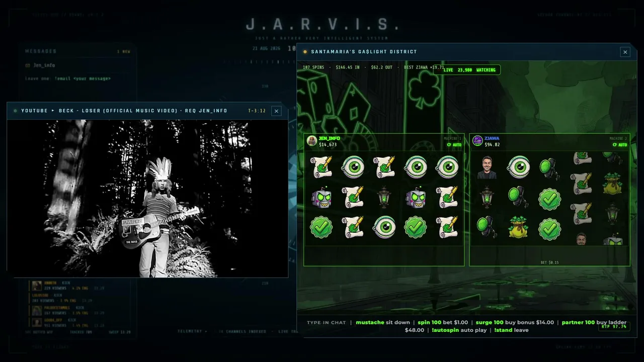The height and width of the screenshot is (362, 644).
Task: Click the BET $0.15 label under ZJAWA's reels
Action: (549, 262)
